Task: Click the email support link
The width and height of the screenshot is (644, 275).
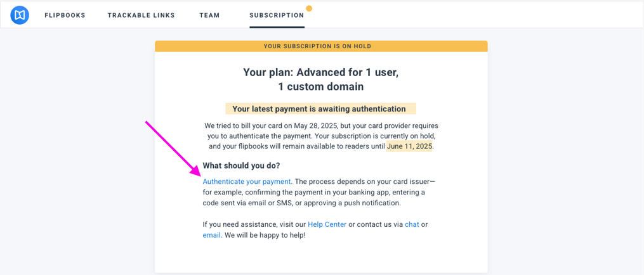Action: pos(211,235)
